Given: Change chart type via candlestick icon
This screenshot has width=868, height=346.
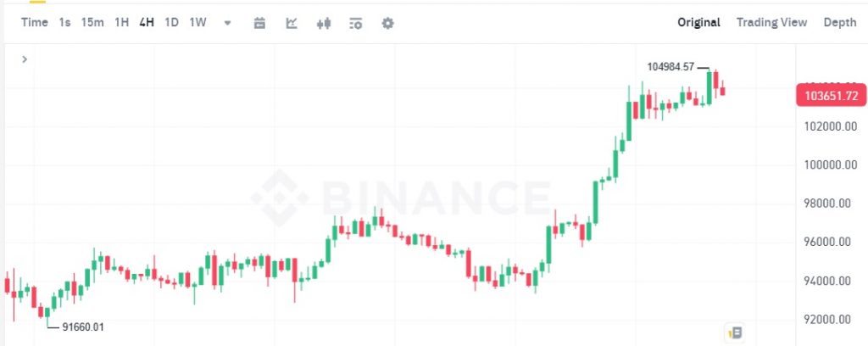Looking at the screenshot, I should point(324,23).
